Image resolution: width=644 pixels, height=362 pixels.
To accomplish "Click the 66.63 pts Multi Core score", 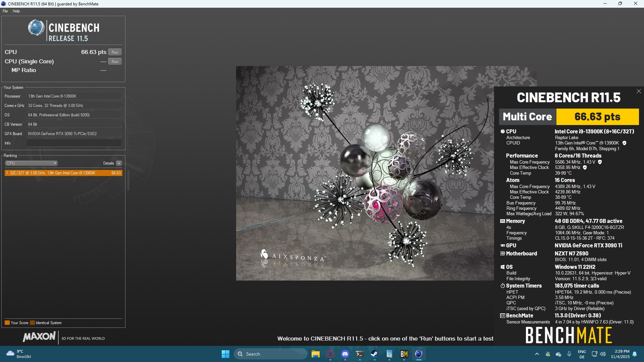I will tap(597, 117).
